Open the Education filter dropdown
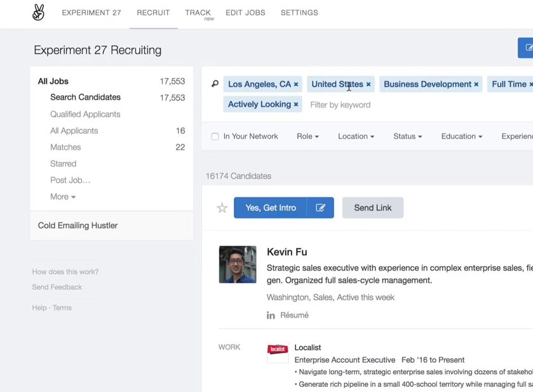The image size is (533, 392). [x=461, y=137]
